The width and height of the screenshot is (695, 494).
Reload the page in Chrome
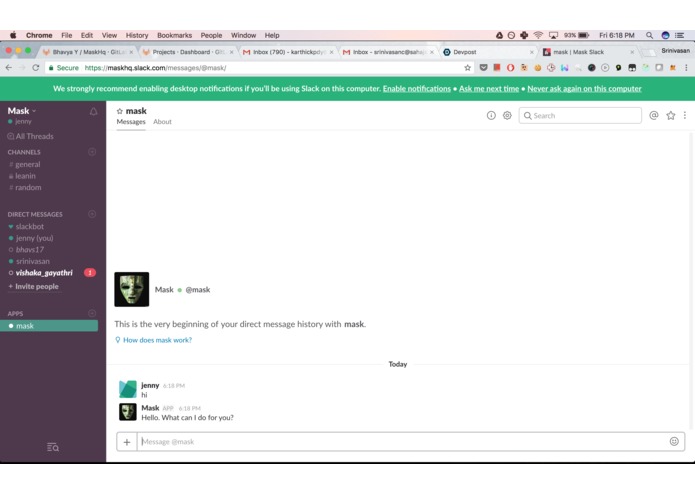point(36,68)
